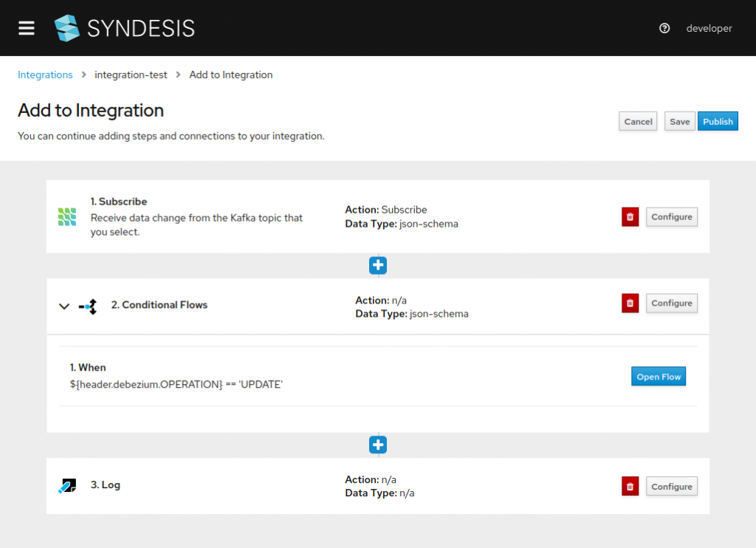Delete the Log step with trash icon
Screen dimensions: 756x548
(630, 487)
